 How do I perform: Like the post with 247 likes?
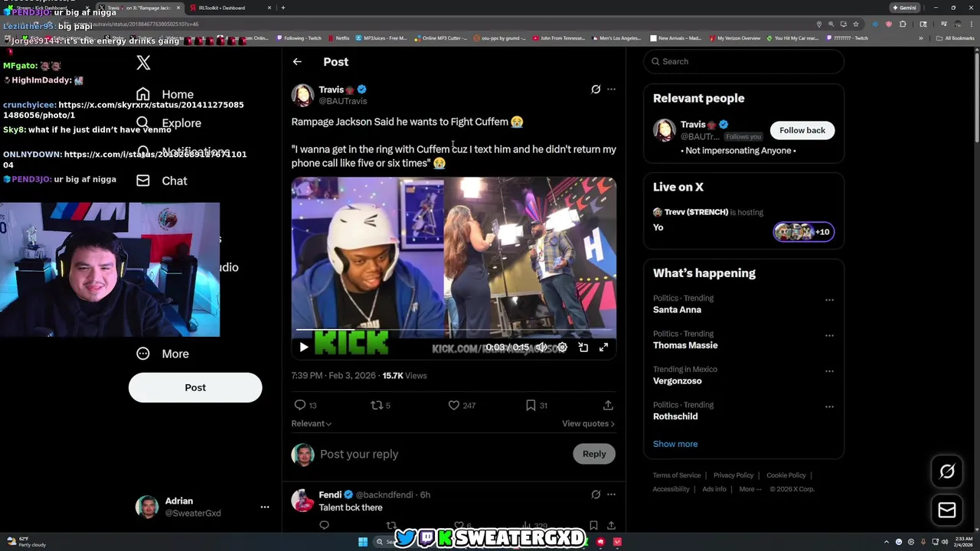(x=454, y=405)
